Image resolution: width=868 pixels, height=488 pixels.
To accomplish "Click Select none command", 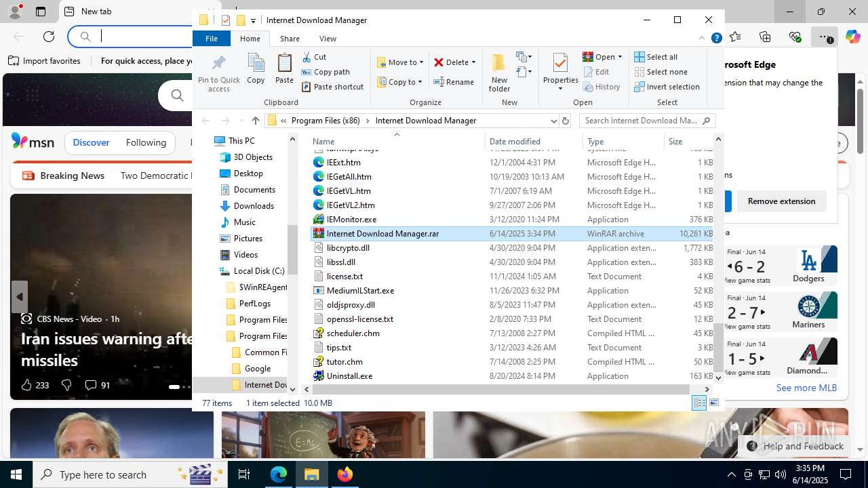I will pos(660,72).
